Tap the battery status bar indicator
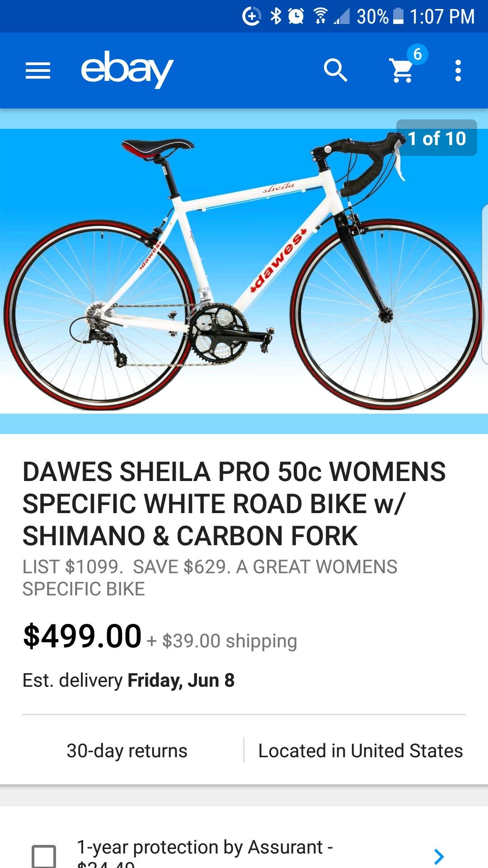Screen dimensions: 488x868 (x=398, y=16)
